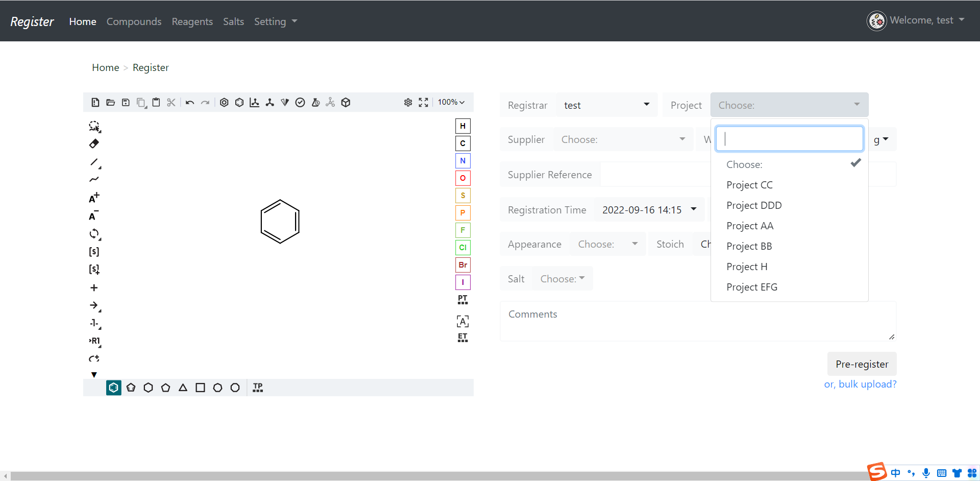Click into the Comments text area
Viewport: 980px width, 481px height.
click(698, 321)
